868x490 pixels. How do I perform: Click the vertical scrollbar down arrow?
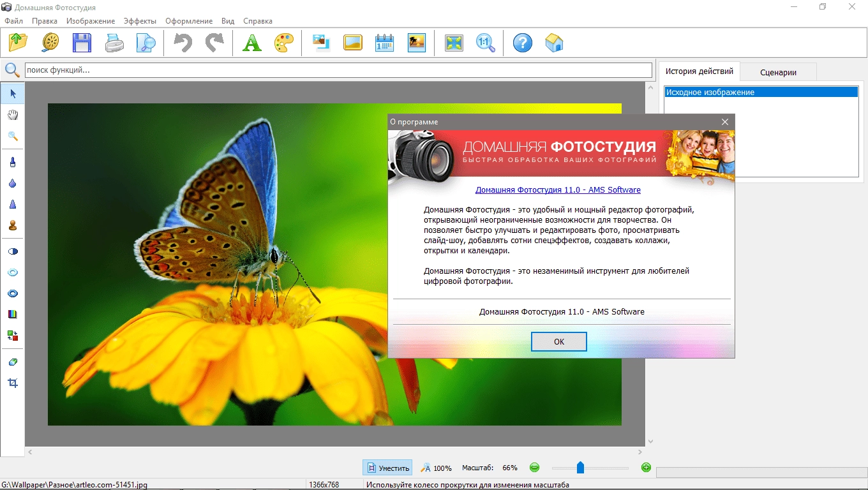(x=650, y=441)
